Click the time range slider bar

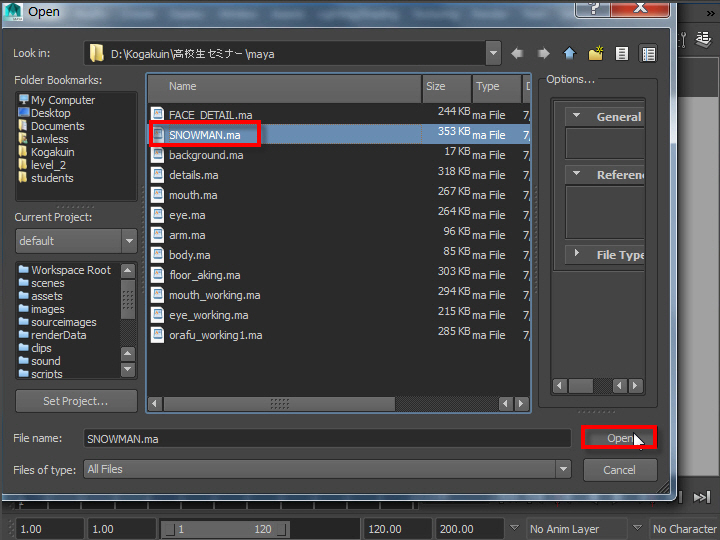point(224,529)
